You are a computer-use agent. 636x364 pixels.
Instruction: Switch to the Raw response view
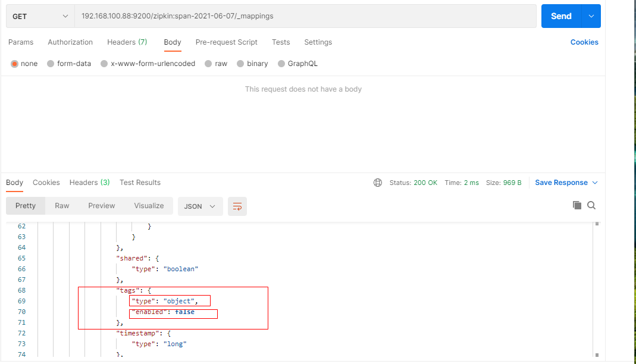[x=62, y=205]
